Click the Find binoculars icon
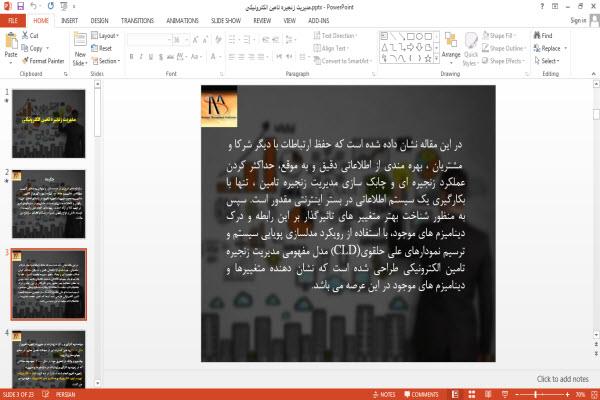Screen dimensions: 600x400 537,35
